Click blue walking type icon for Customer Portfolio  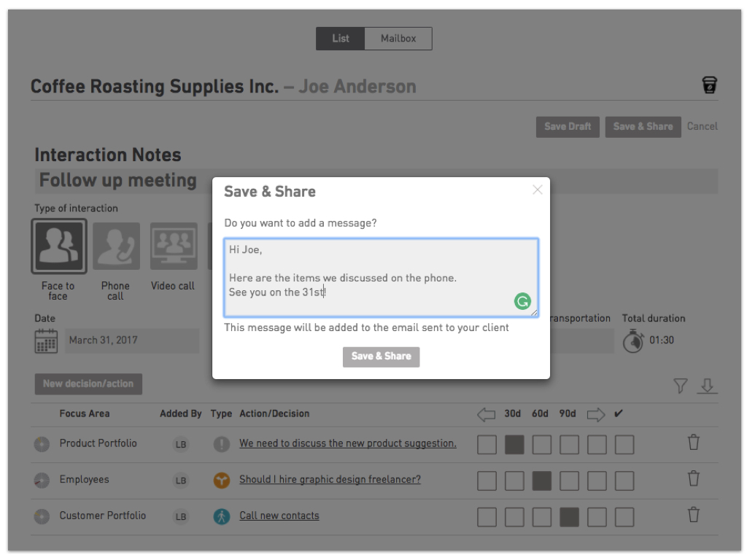point(222,516)
